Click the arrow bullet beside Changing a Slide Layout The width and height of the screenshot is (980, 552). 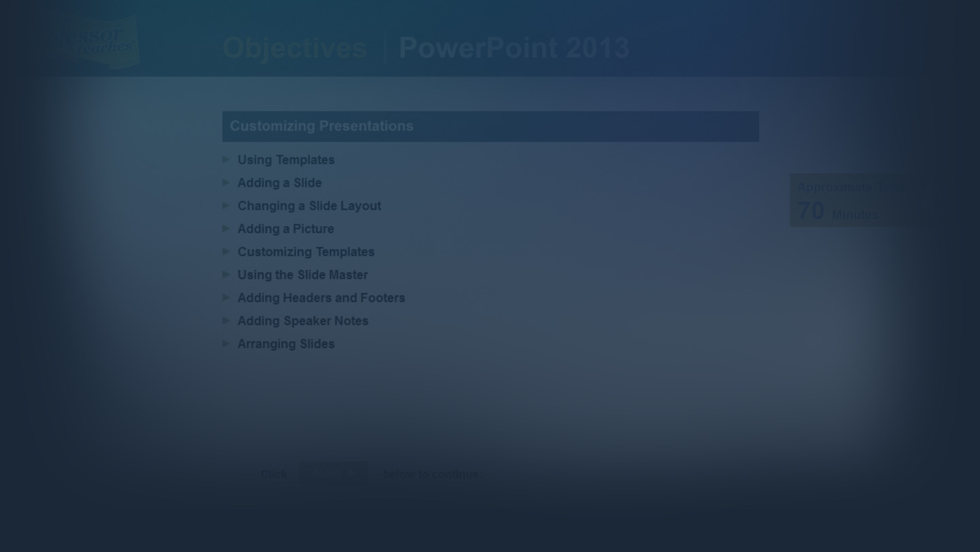[226, 206]
